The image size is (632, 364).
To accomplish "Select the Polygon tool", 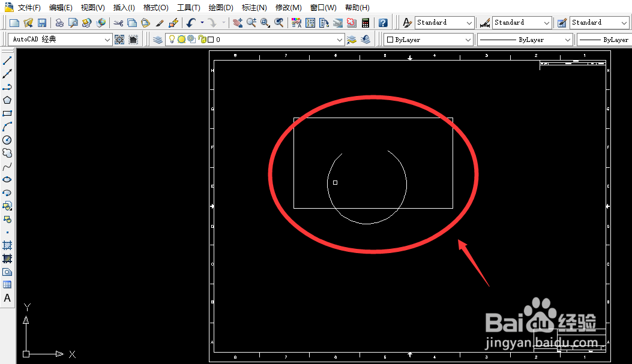I will click(7, 100).
